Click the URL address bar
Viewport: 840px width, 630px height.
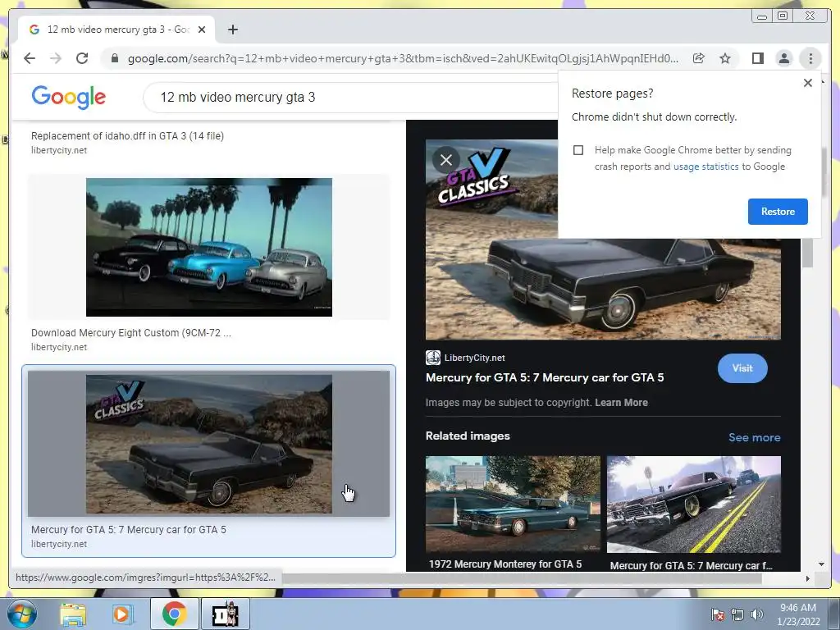pos(402,58)
